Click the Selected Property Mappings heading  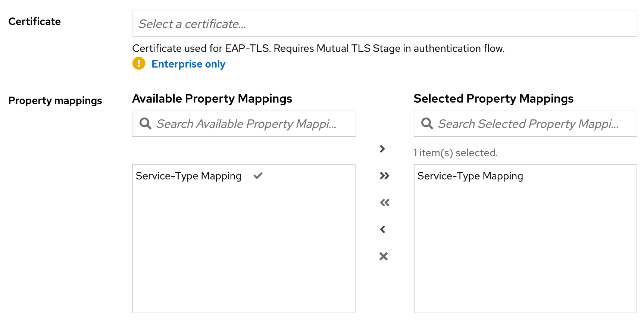pyautogui.click(x=493, y=98)
